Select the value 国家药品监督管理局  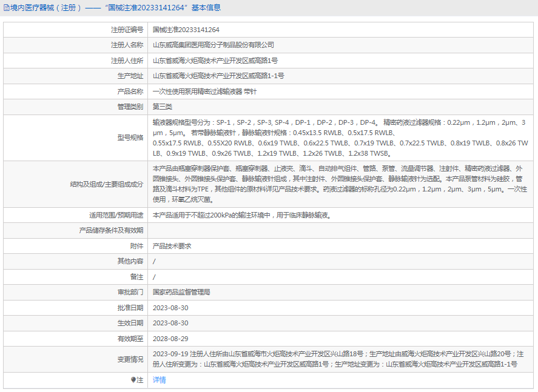181,292
